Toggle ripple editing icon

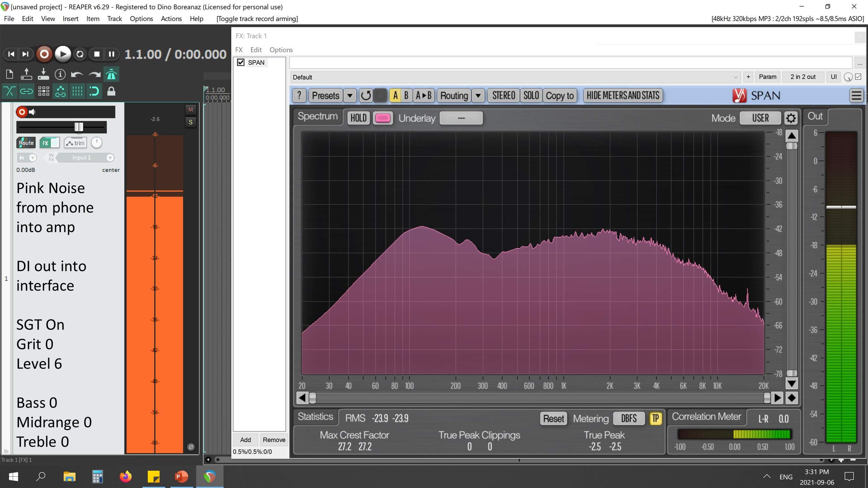(x=44, y=91)
